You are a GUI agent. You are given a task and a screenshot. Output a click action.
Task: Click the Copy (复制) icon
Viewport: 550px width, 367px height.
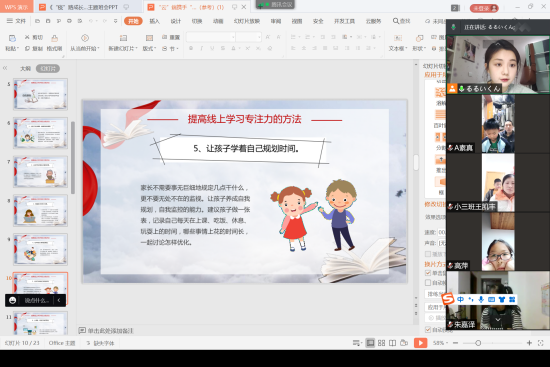[27, 48]
